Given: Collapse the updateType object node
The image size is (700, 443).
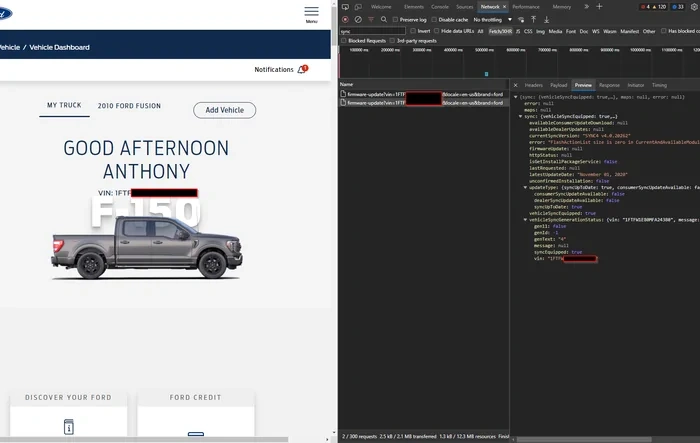Looking at the screenshot, I should point(525,187).
